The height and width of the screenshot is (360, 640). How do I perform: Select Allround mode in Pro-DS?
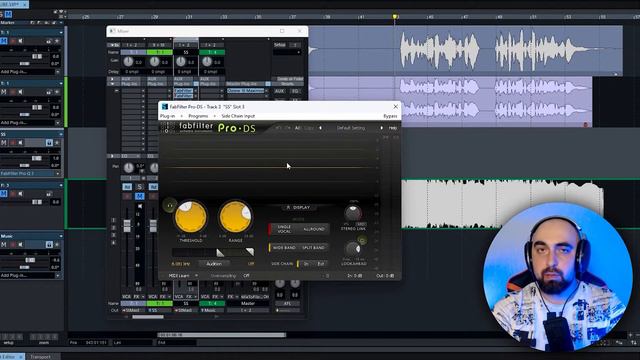[x=314, y=229]
